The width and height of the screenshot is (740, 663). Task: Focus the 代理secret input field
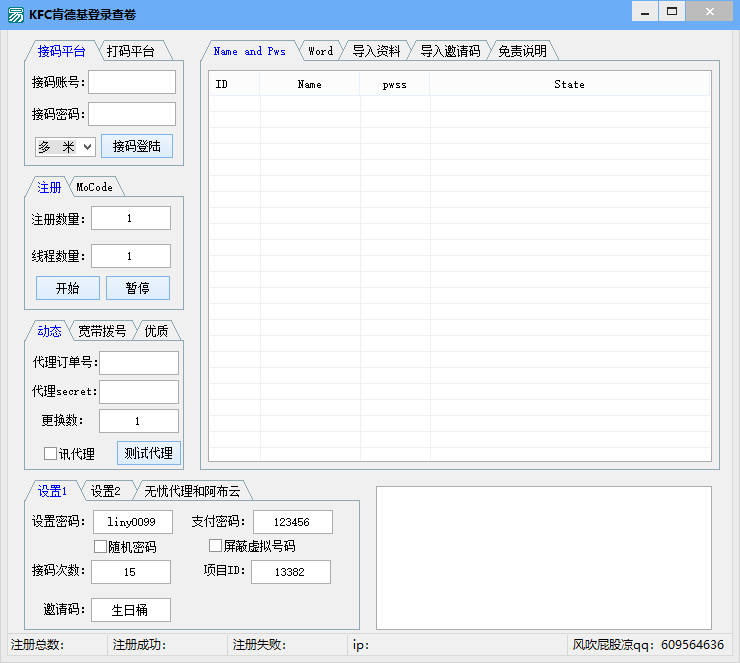pyautogui.click(x=139, y=392)
